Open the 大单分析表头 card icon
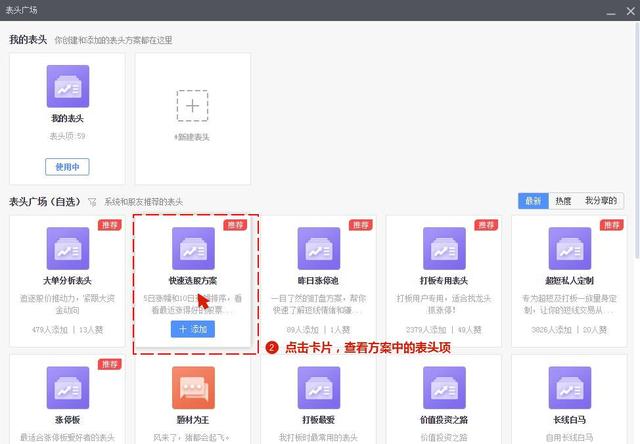 (x=68, y=249)
